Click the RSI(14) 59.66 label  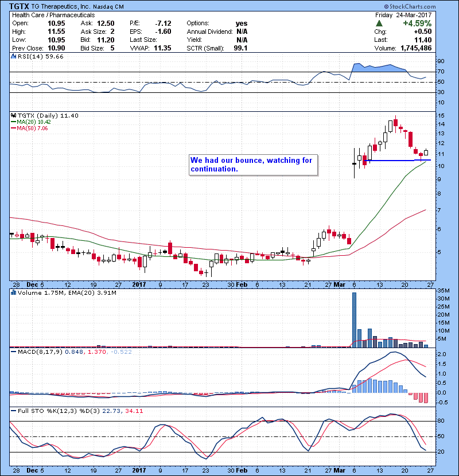41,56
